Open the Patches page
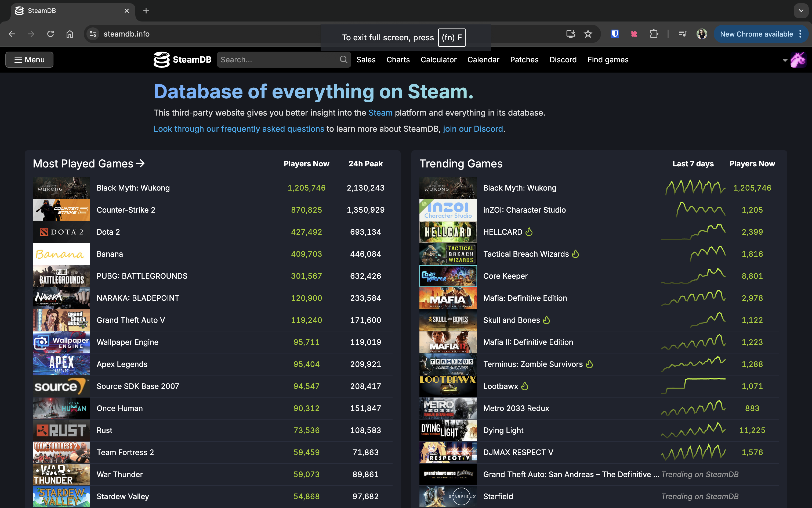Screen dimensions: 812x508 524,59
